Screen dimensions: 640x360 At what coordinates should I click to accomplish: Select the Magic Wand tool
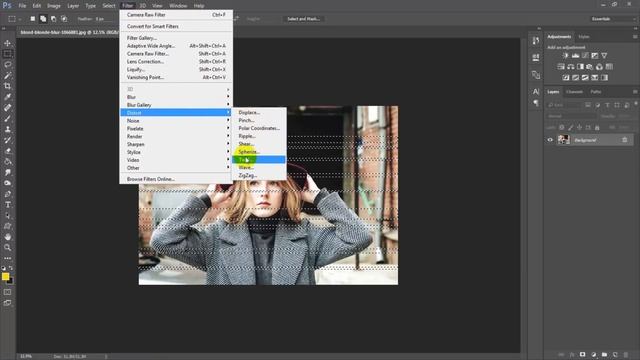[7, 75]
